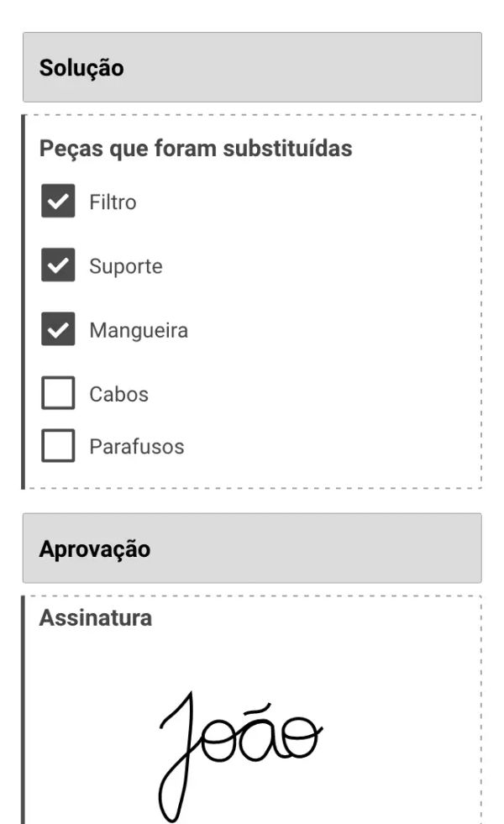Click the Filtro option label
Screen dimensions: 504x824
[x=113, y=202]
